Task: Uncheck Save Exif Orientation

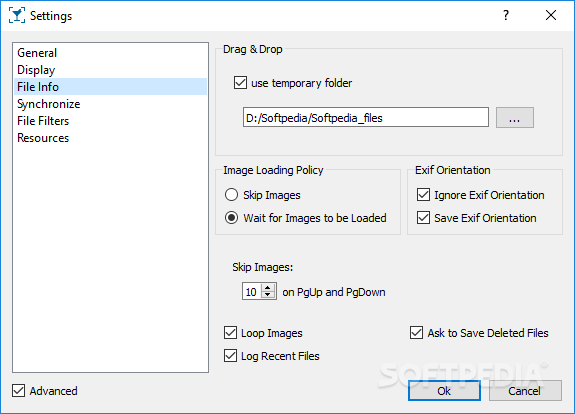Action: pyautogui.click(x=423, y=218)
